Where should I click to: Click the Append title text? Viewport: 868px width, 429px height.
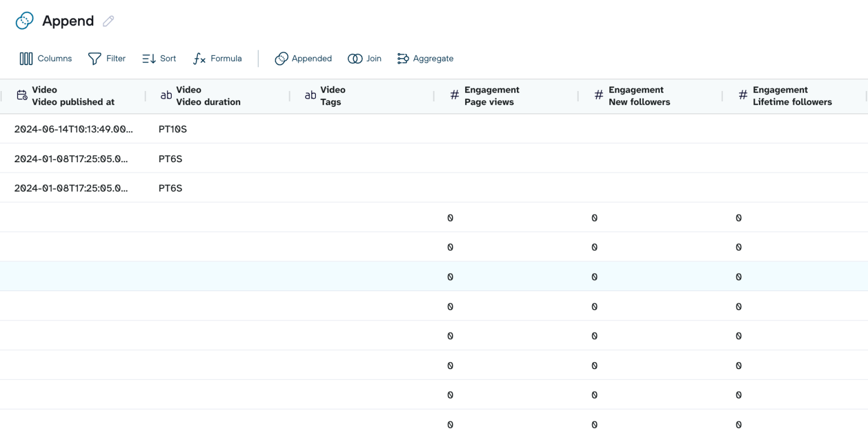coord(68,21)
